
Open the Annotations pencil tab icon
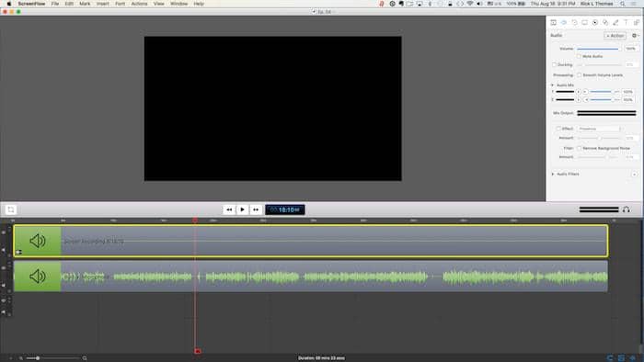point(615,23)
